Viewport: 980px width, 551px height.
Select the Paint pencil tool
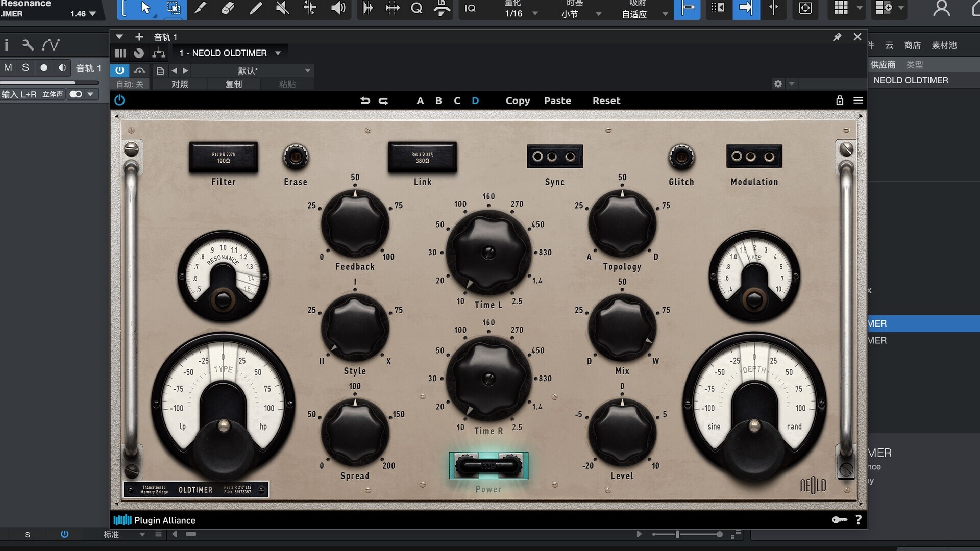point(255,8)
